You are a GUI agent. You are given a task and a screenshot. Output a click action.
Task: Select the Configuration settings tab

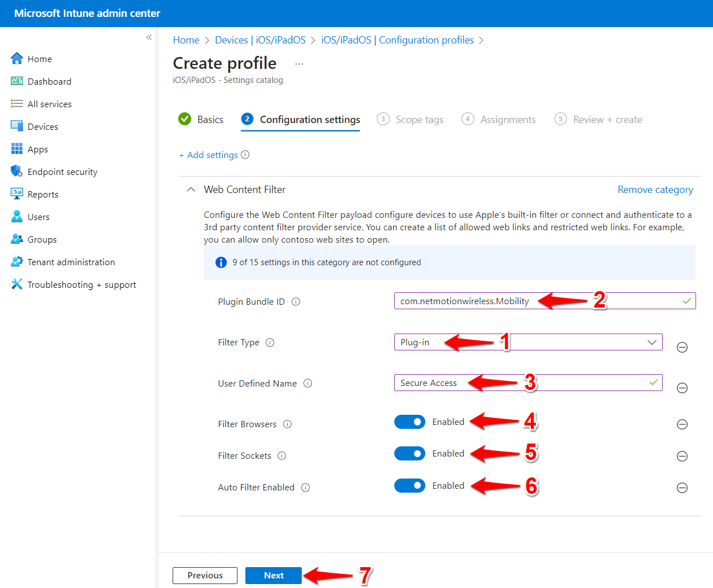(301, 120)
